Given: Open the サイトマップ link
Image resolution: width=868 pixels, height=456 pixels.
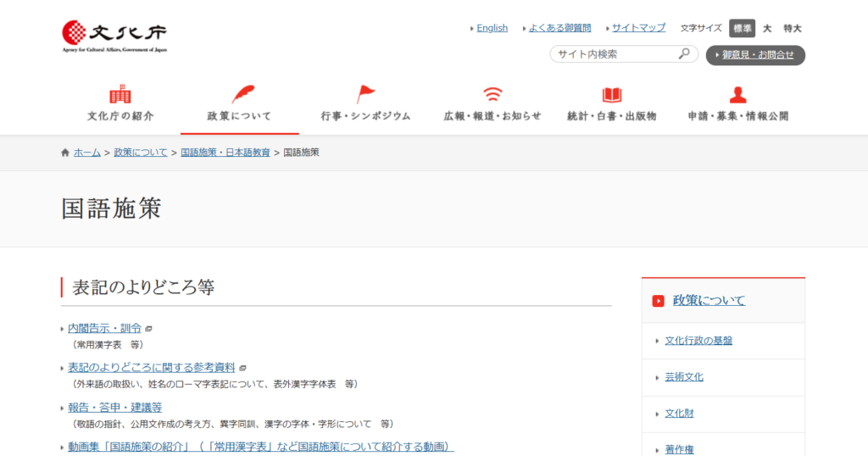Looking at the screenshot, I should [638, 28].
